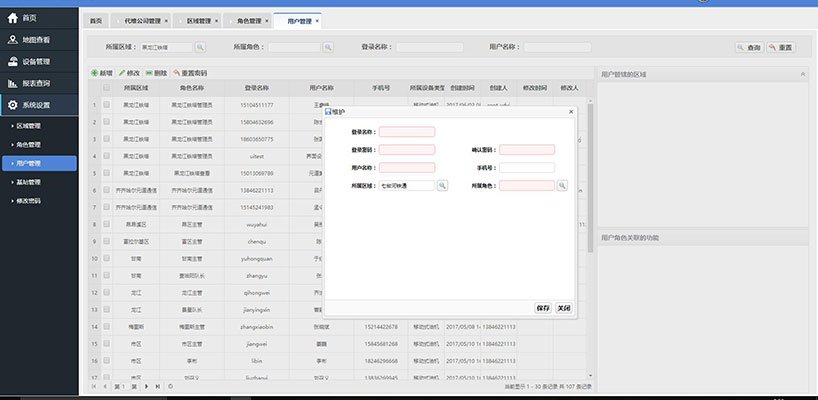Screen dimensions: 818x400
Task: Click the 删除 delete toolbar icon
Action: click(149, 73)
